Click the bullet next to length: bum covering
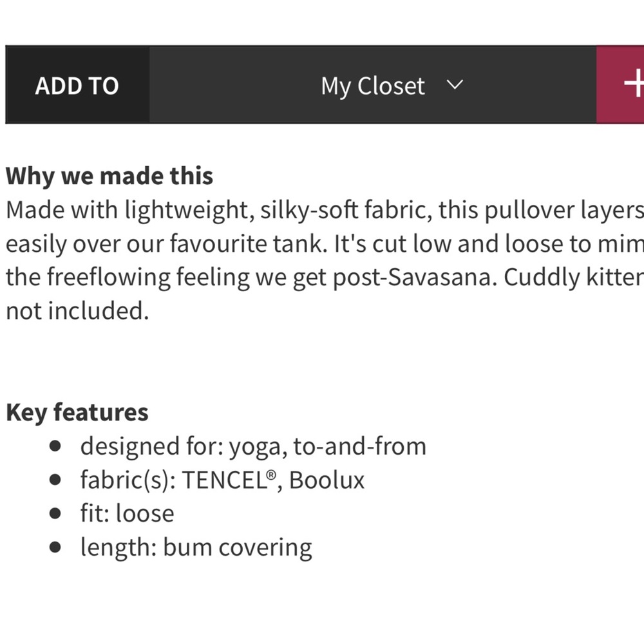Screen dimensions: 644x644 pyautogui.click(x=55, y=546)
